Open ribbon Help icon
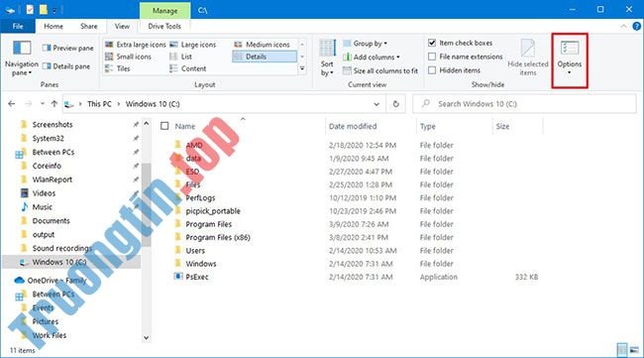 (x=637, y=27)
